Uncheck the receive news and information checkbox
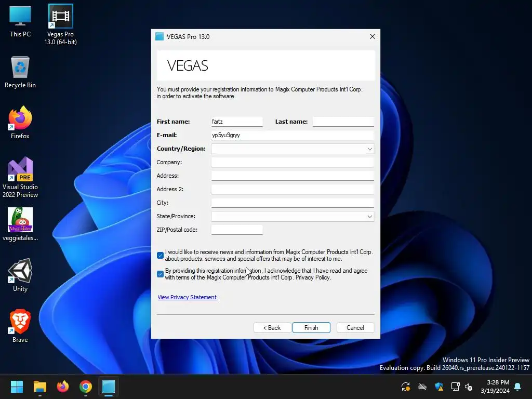 [160, 255]
